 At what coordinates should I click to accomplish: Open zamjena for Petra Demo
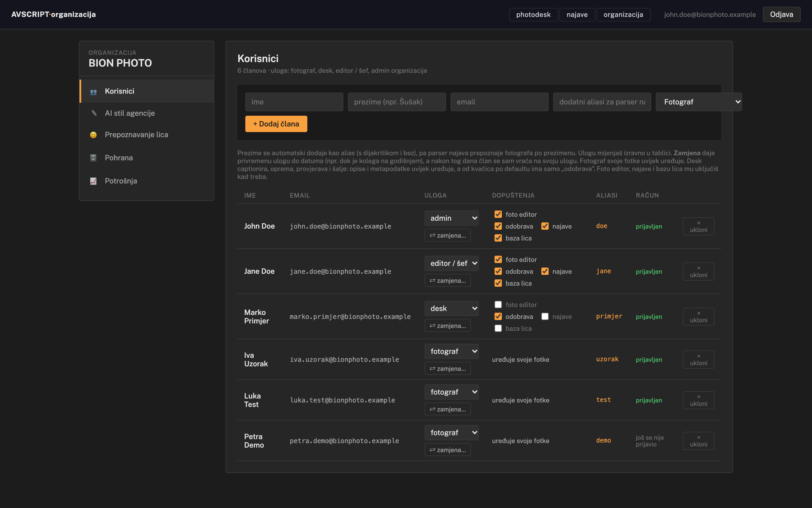click(x=448, y=450)
